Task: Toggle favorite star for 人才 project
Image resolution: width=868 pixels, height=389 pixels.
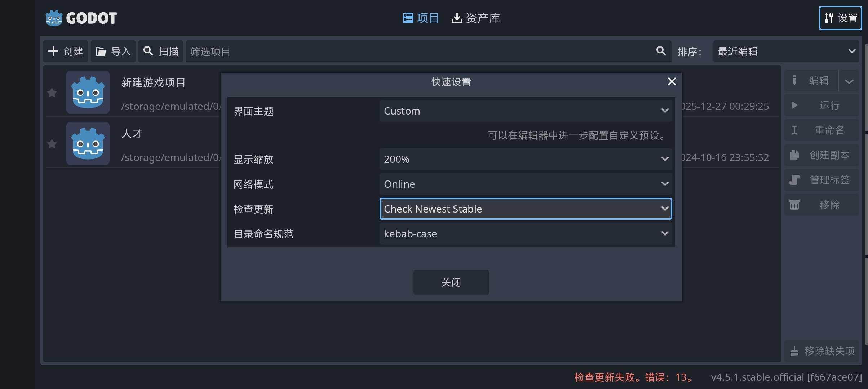Action: (52, 144)
